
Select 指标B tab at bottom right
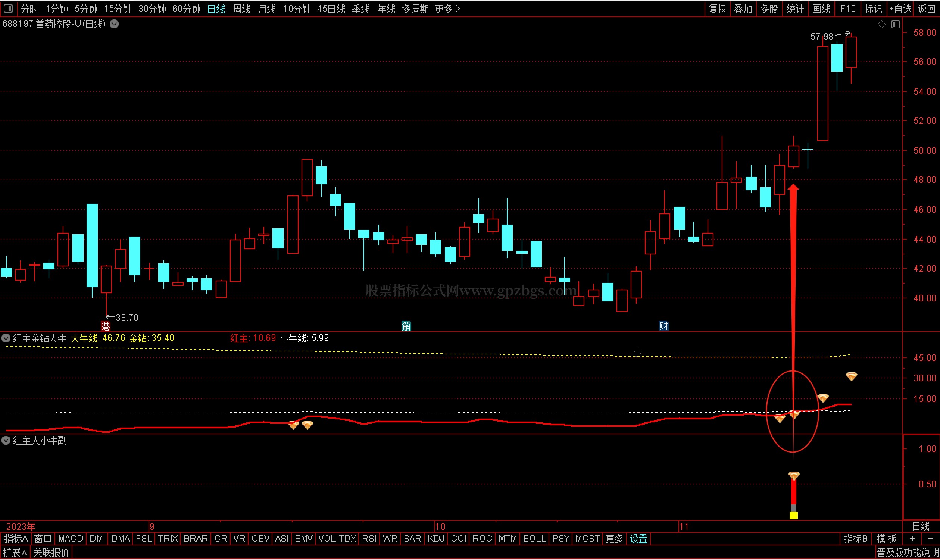tap(856, 539)
